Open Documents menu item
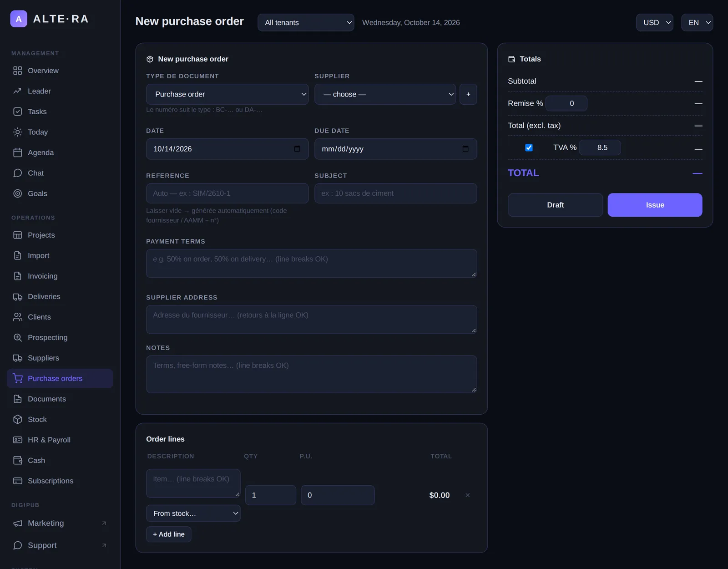 pos(60,399)
